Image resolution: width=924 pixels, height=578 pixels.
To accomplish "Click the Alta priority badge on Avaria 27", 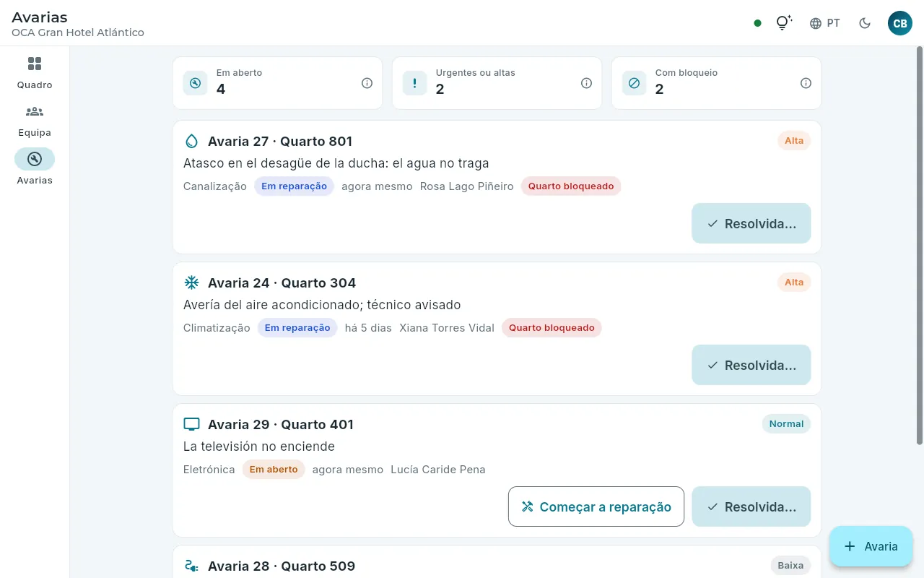I will tap(794, 141).
